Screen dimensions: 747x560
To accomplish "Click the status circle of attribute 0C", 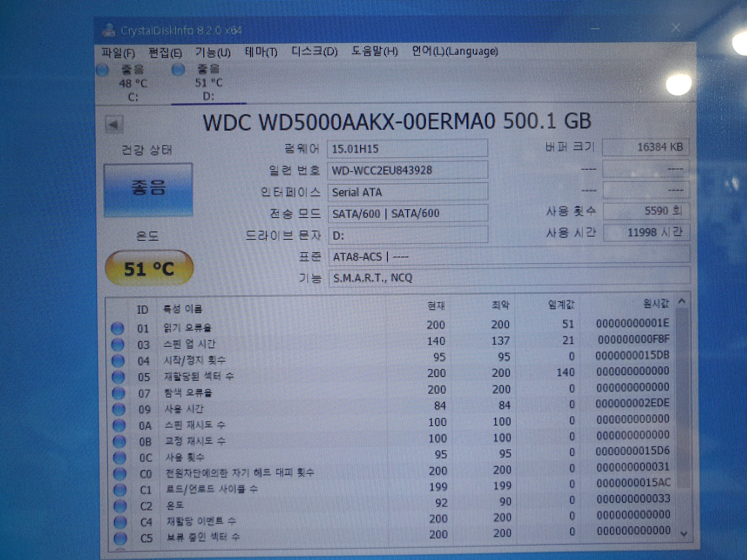I will (x=119, y=458).
